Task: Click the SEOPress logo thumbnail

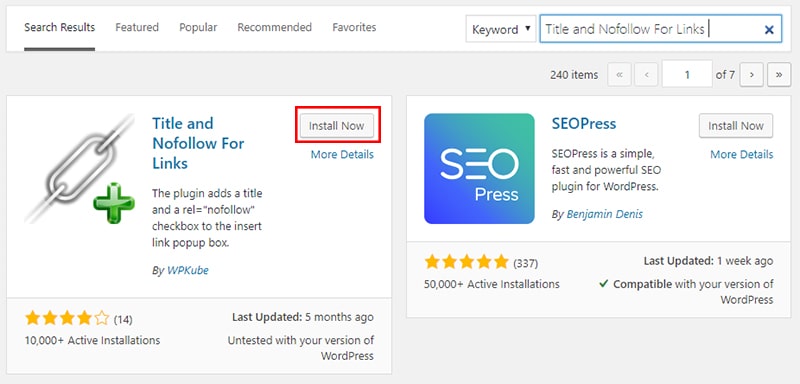Action: point(479,169)
